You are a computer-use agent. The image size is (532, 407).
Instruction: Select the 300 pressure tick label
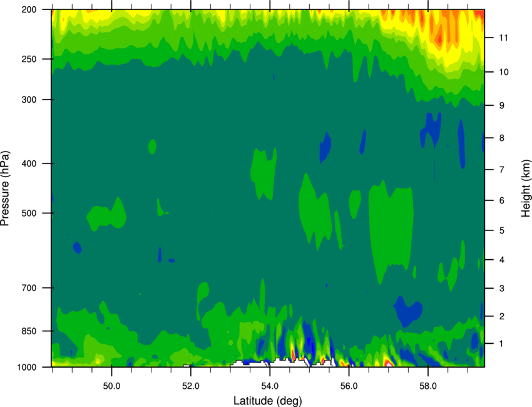pos(29,100)
